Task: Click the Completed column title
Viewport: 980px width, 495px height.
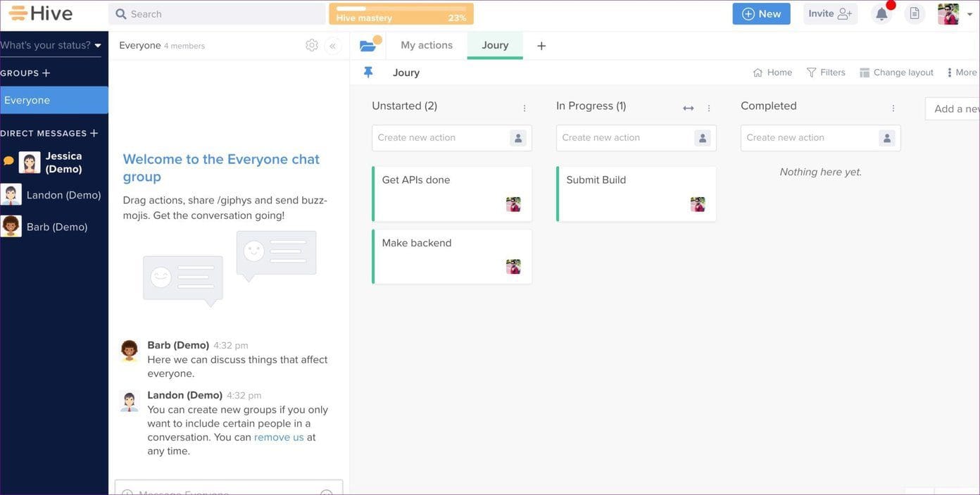Action: [769, 106]
